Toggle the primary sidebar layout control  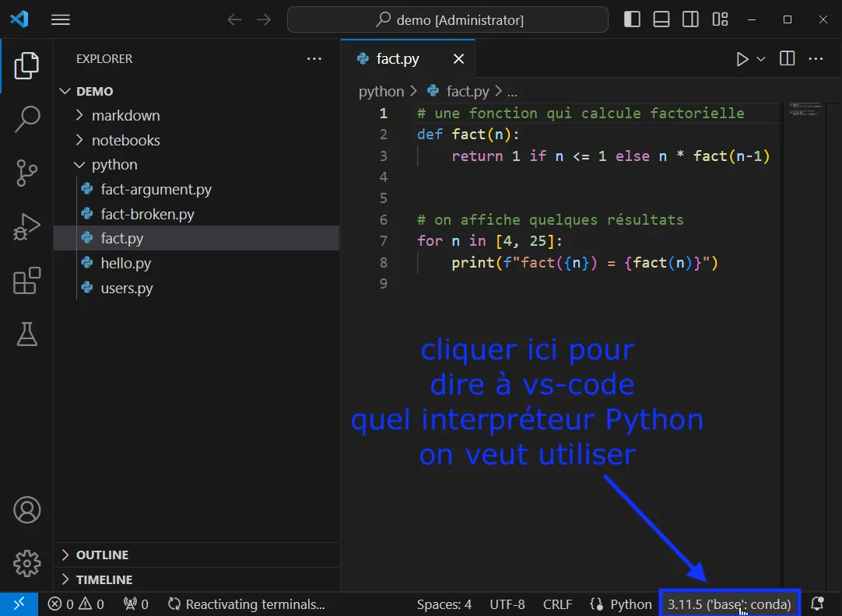point(632,19)
